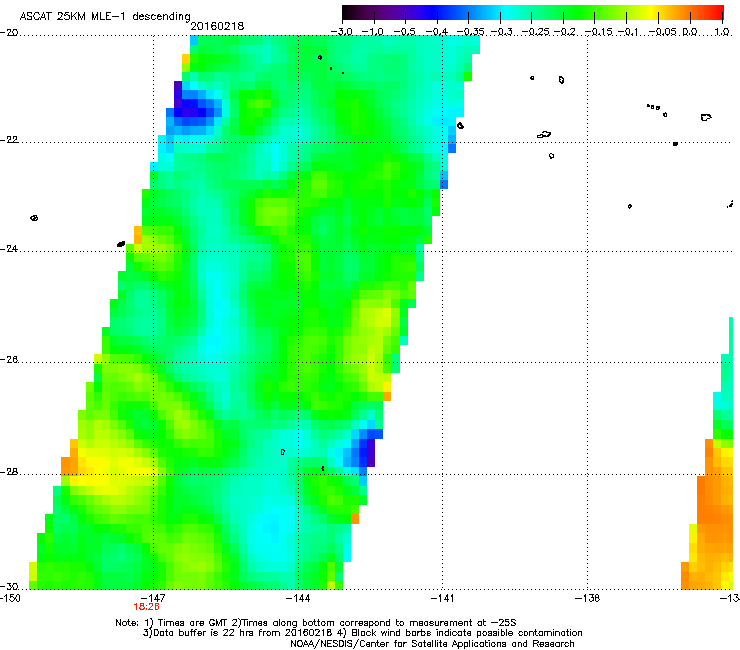Screen dimensions: 740x650
Task: Click the latitude label '-28'
Action: [x=9, y=472]
